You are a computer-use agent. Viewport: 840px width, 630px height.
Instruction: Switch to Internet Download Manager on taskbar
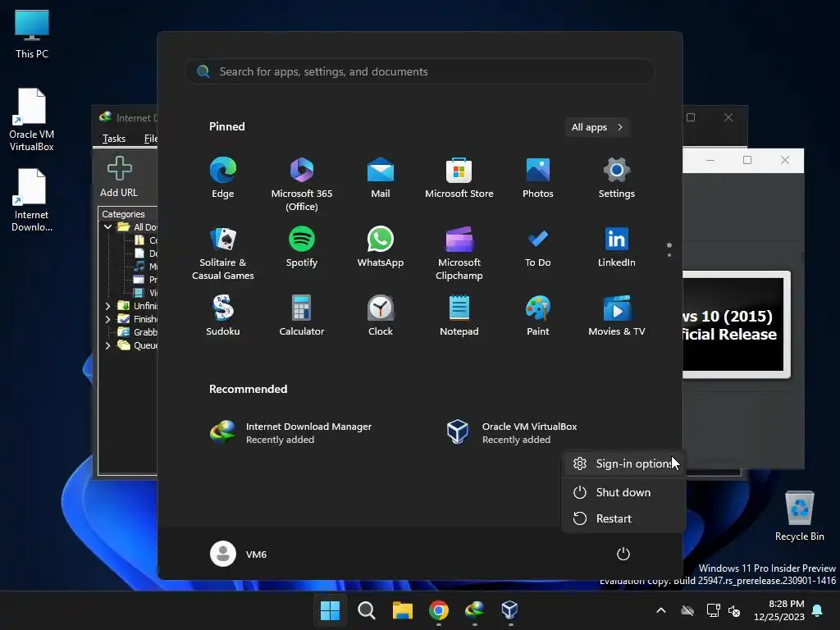pos(475,610)
